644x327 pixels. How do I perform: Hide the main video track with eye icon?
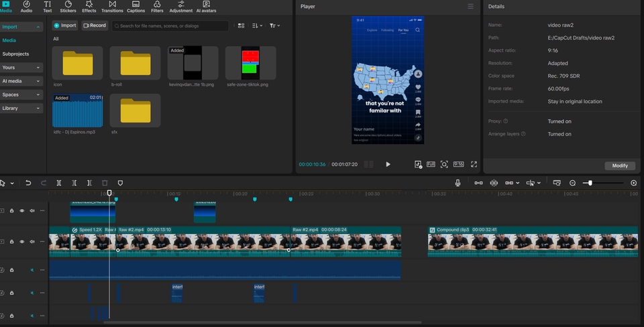tap(21, 241)
